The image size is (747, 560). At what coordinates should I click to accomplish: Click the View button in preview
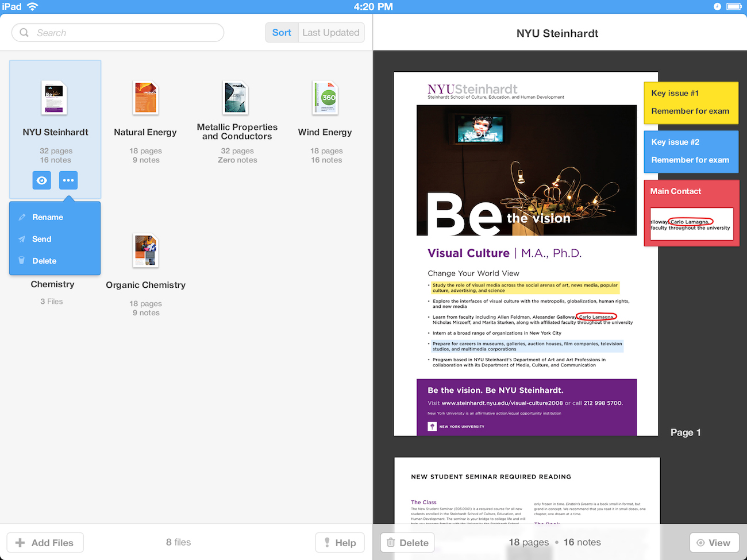pos(713,543)
